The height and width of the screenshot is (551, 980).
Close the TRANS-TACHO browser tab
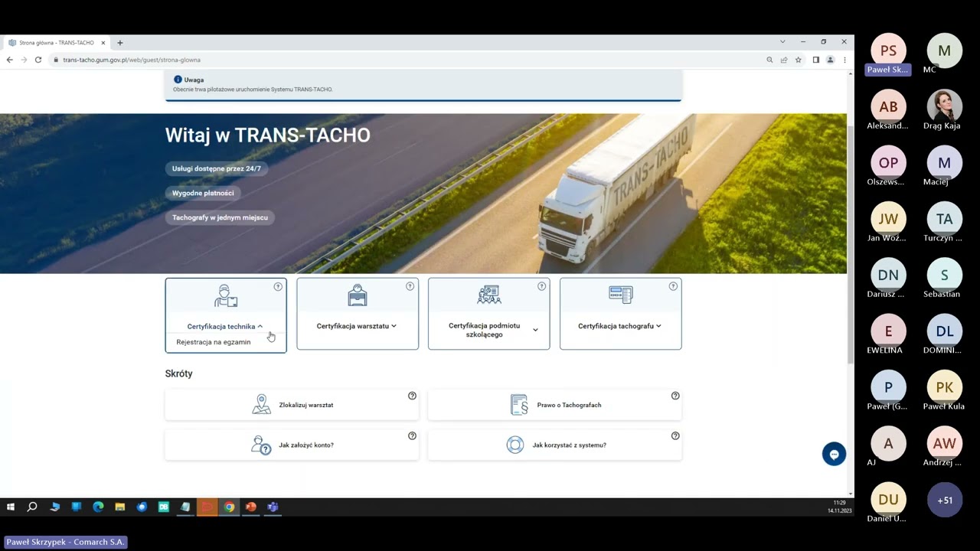tap(103, 43)
